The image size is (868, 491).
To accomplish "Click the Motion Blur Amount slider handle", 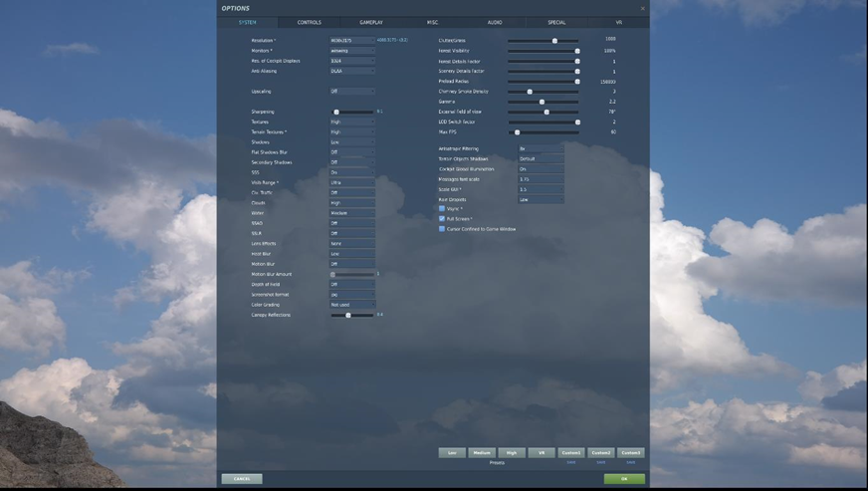I will point(332,274).
